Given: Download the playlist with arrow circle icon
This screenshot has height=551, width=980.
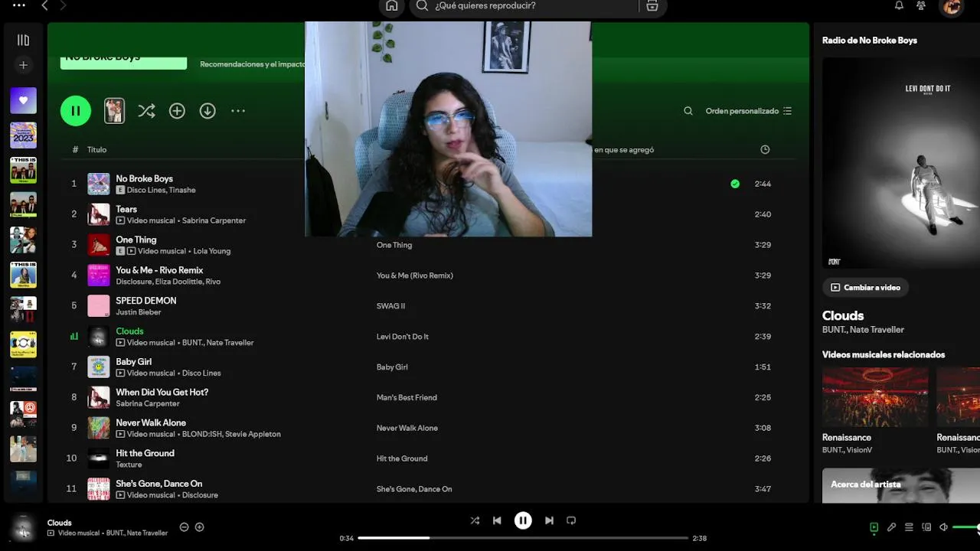Looking at the screenshot, I should point(207,111).
